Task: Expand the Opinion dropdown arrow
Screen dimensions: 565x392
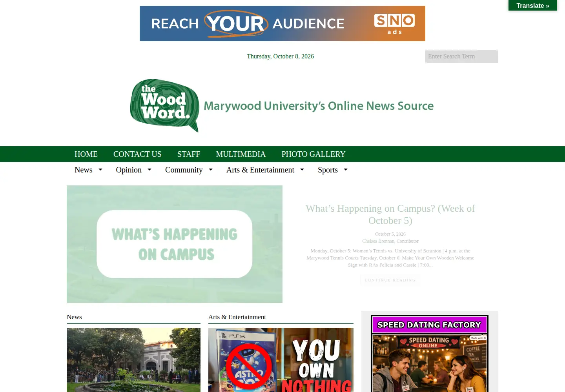Action: 149,170
